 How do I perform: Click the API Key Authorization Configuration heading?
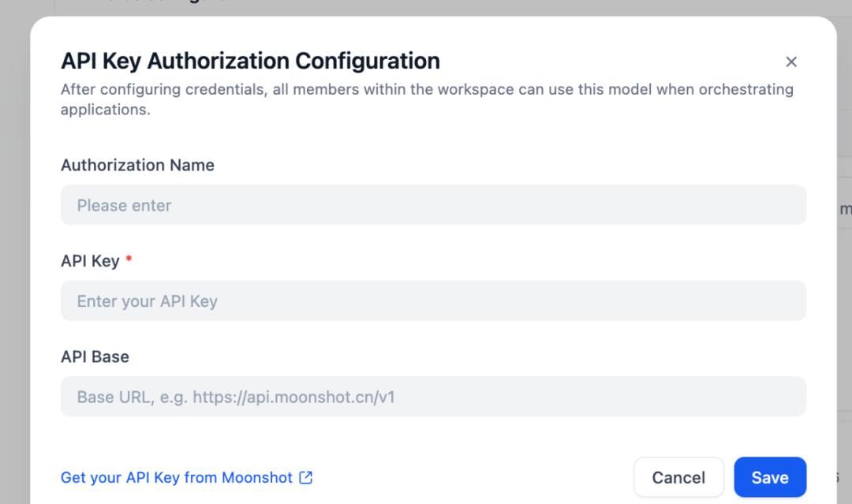coord(250,61)
